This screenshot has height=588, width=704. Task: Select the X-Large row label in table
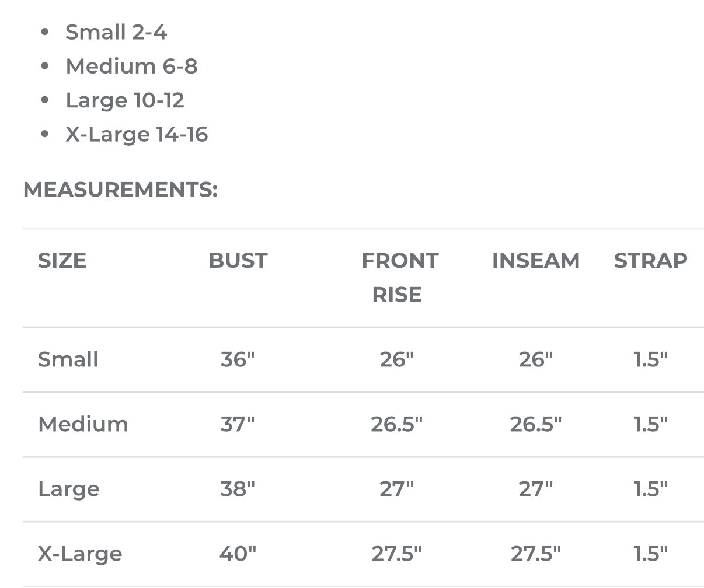[x=80, y=553]
